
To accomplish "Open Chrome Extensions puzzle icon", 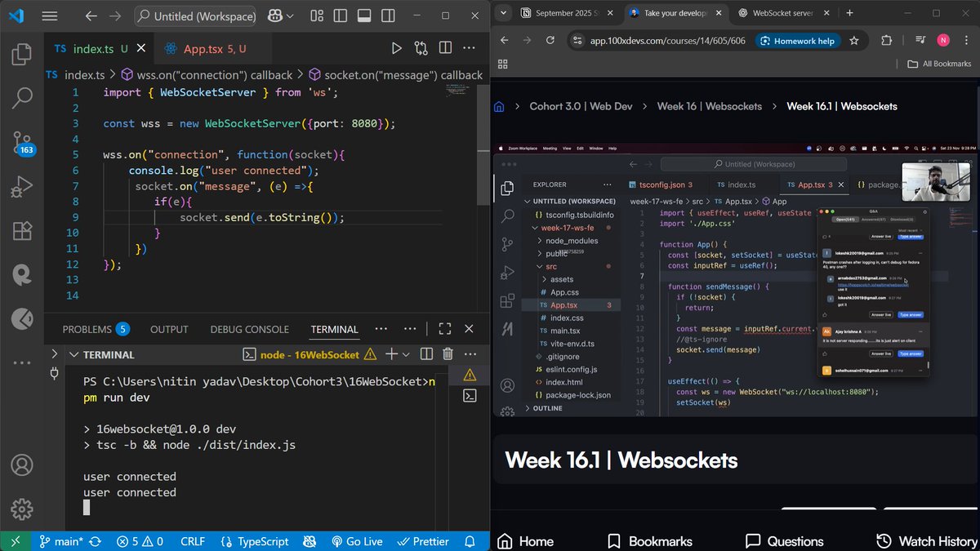I will tap(886, 40).
